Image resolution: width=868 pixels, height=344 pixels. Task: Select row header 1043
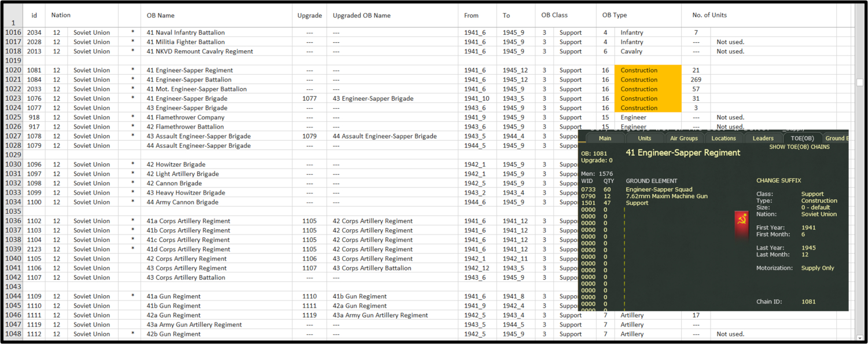pyautogui.click(x=13, y=287)
